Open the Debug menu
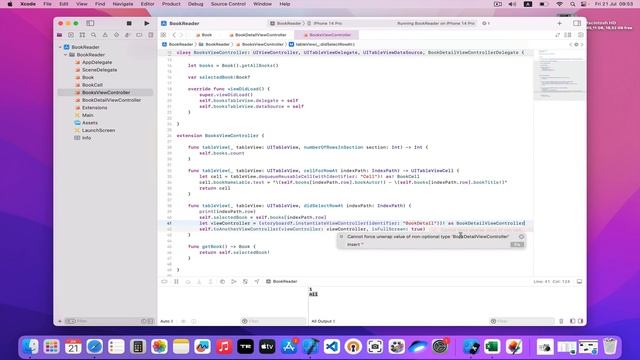640x360 pixels. click(x=196, y=4)
